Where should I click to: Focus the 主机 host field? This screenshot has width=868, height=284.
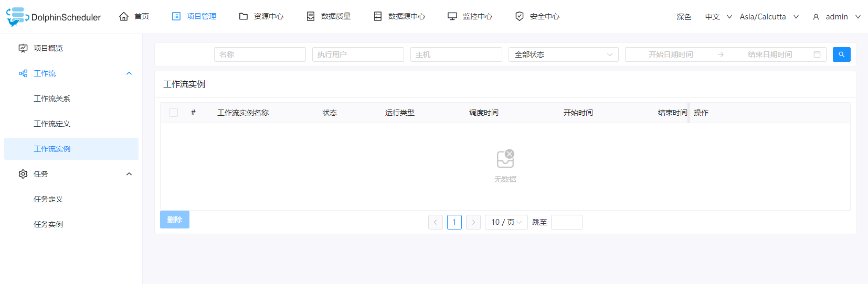[456, 54]
